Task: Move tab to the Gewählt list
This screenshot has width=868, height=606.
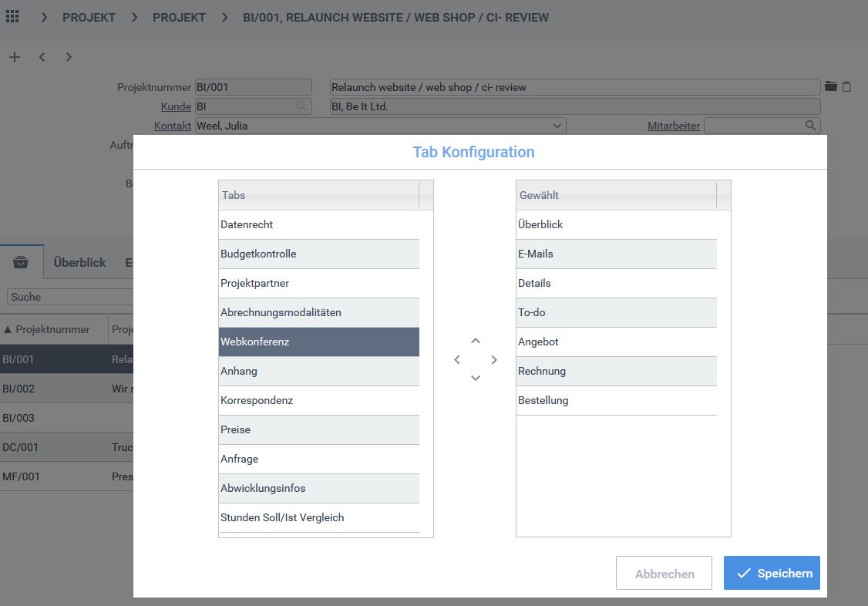Action: point(494,360)
